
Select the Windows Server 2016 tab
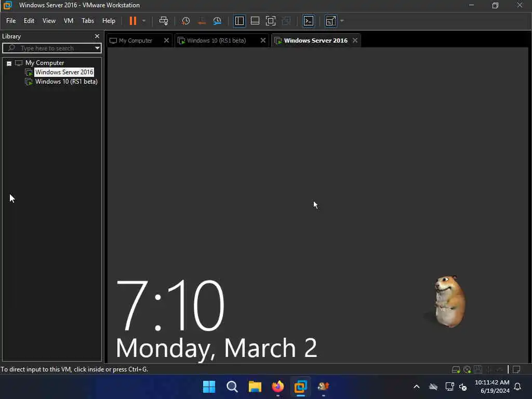point(315,41)
